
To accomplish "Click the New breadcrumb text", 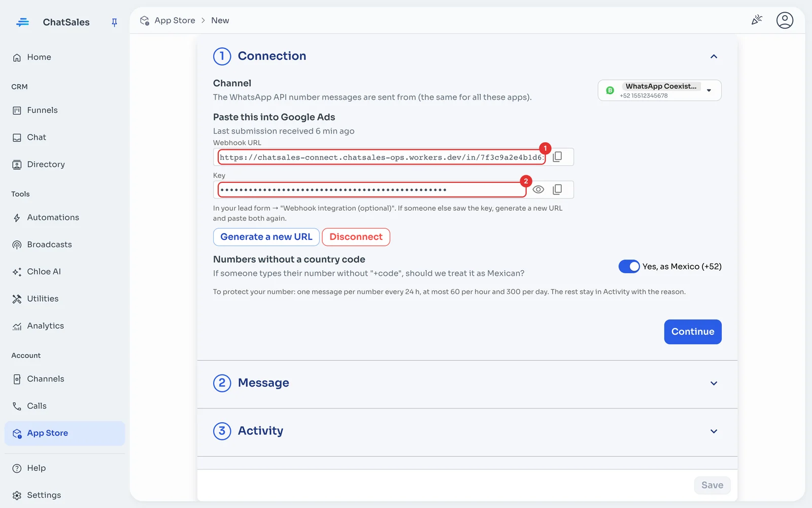I will (x=220, y=20).
